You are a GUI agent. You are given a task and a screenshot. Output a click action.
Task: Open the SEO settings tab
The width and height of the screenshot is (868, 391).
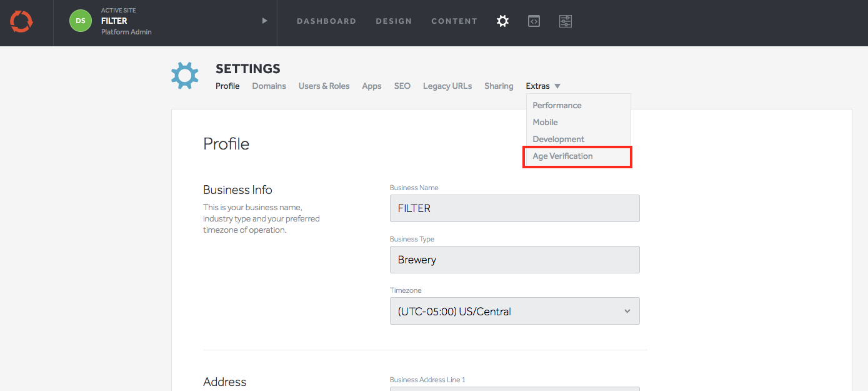coord(402,86)
